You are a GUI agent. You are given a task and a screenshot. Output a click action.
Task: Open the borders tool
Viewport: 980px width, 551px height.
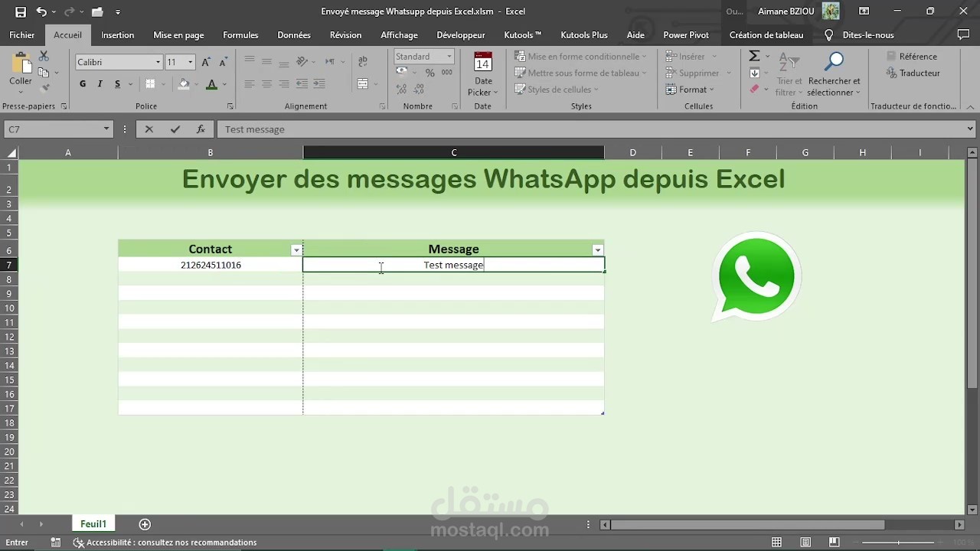click(x=150, y=84)
